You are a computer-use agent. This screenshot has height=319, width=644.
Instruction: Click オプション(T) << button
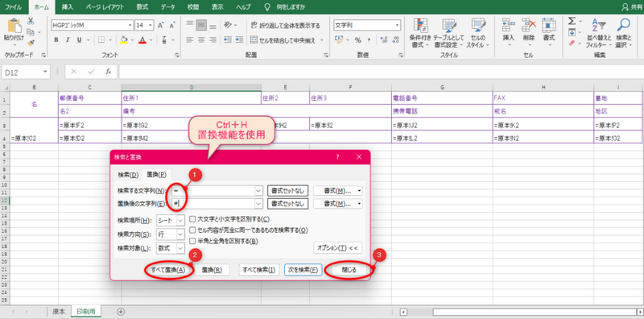(x=337, y=248)
